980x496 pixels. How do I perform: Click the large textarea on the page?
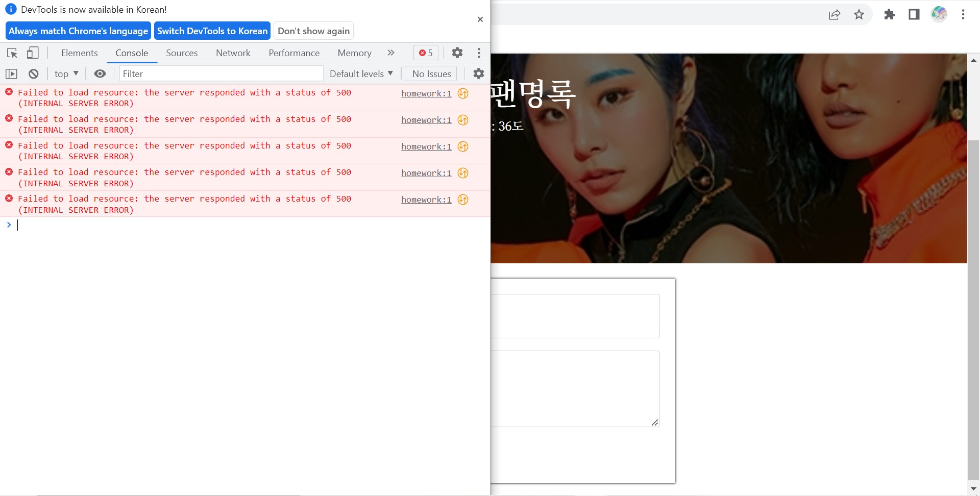point(575,389)
